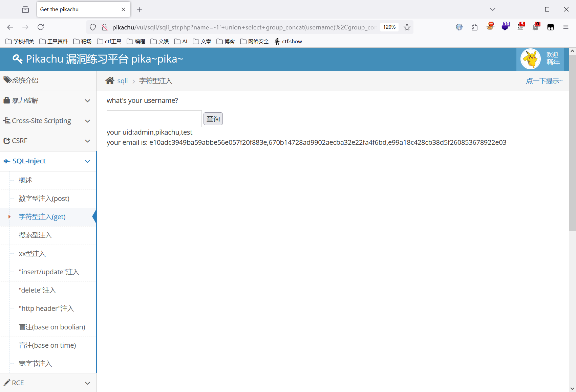Go back using the browser back arrow
This screenshot has width=576, height=392.
(x=10, y=27)
